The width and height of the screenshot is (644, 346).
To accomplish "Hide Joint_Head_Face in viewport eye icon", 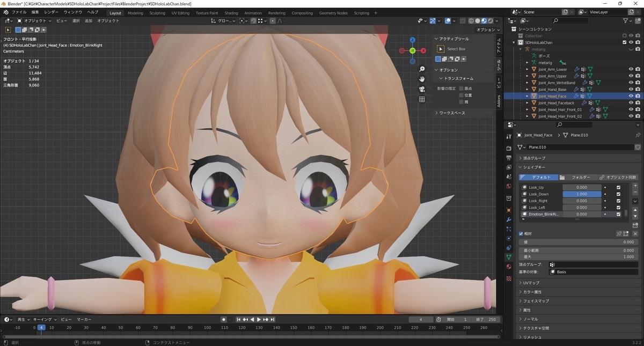I will 631,96.
